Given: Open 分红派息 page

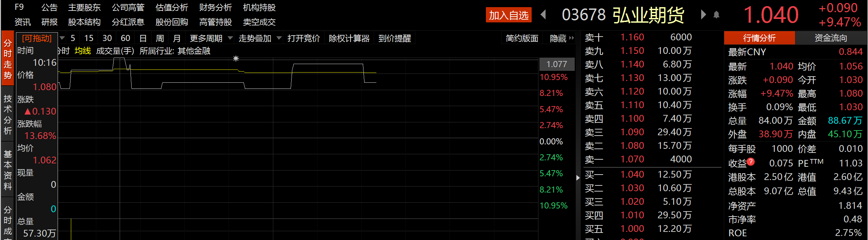Looking at the screenshot, I should pyautogui.click(x=128, y=22).
